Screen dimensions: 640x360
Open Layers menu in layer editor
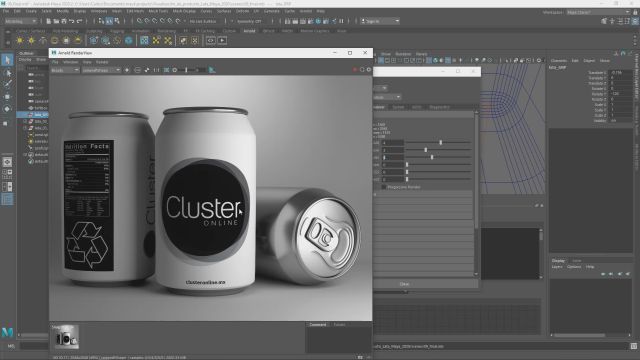[x=557, y=267]
